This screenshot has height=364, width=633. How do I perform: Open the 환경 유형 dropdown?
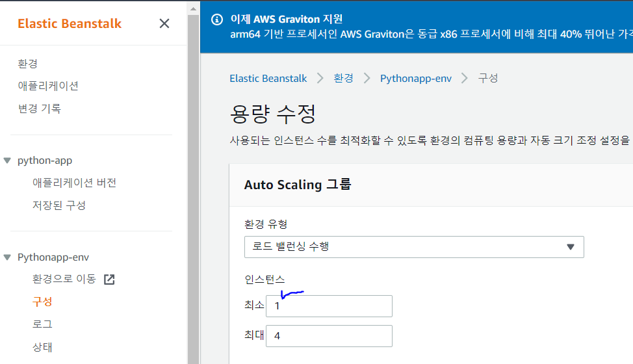[x=414, y=247]
